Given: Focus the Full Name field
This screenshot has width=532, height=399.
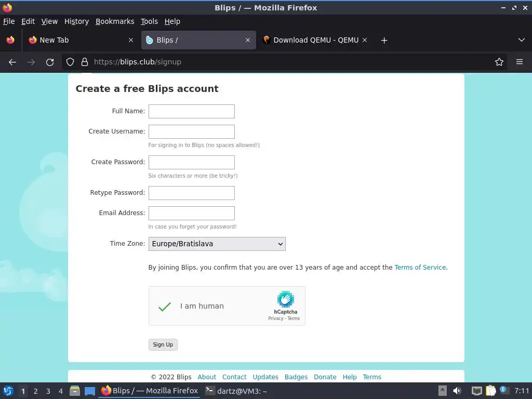Looking at the screenshot, I should tap(191, 111).
